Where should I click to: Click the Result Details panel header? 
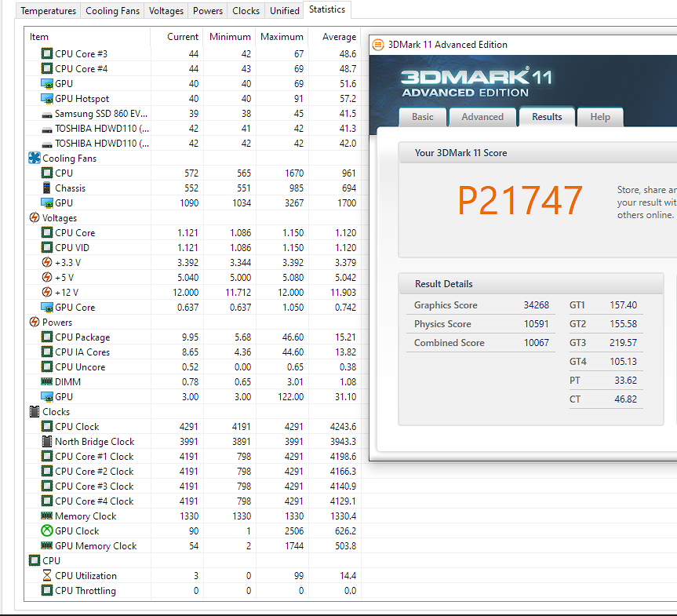531,284
